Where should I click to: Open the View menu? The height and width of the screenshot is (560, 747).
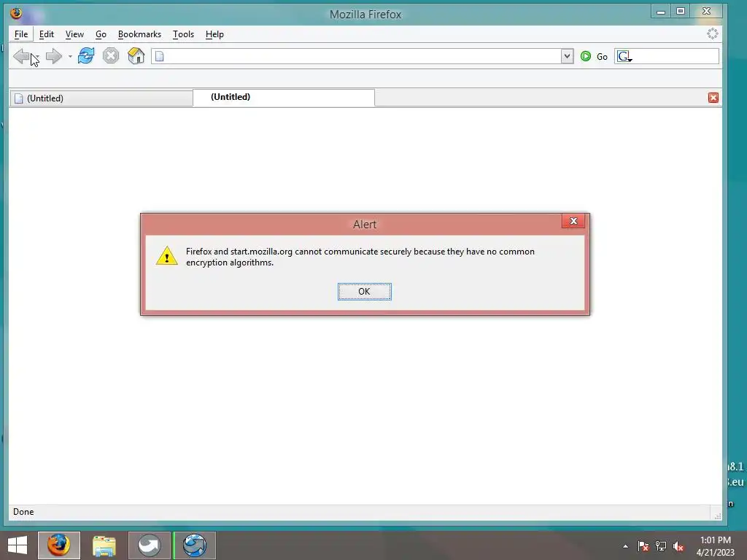[x=74, y=34]
